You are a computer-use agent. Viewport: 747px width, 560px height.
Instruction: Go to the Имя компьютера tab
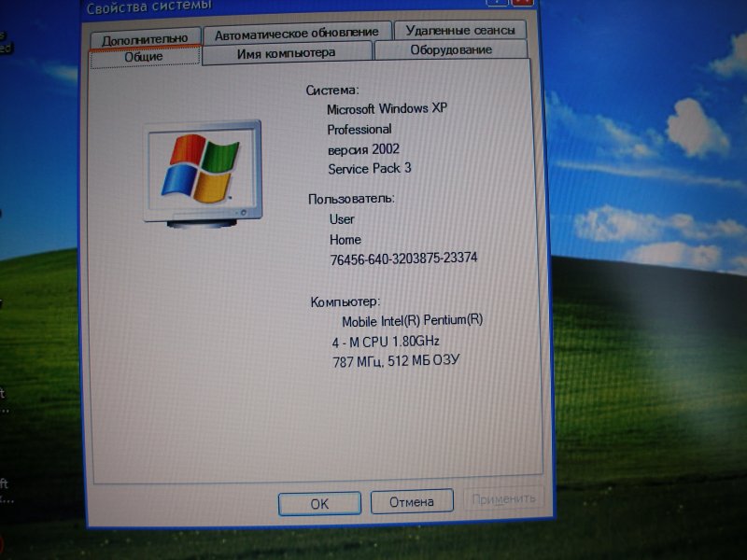tap(286, 53)
